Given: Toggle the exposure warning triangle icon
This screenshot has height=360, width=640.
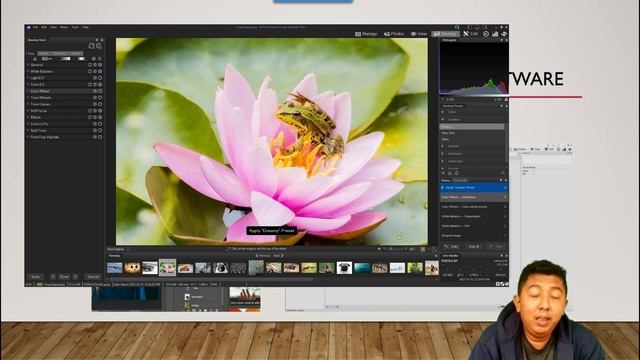Looking at the screenshot, I should [35, 59].
